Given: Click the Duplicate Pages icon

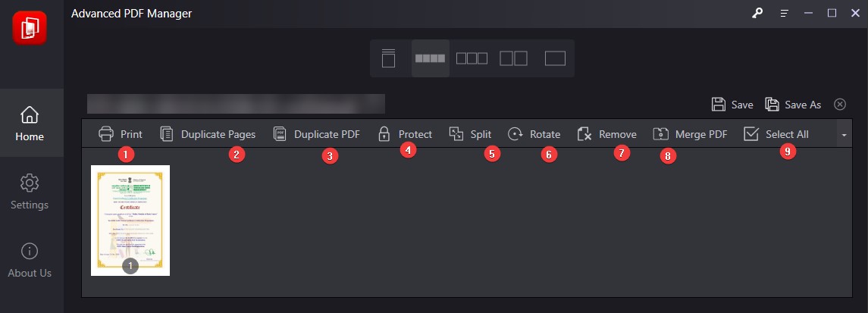Looking at the screenshot, I should 167,134.
